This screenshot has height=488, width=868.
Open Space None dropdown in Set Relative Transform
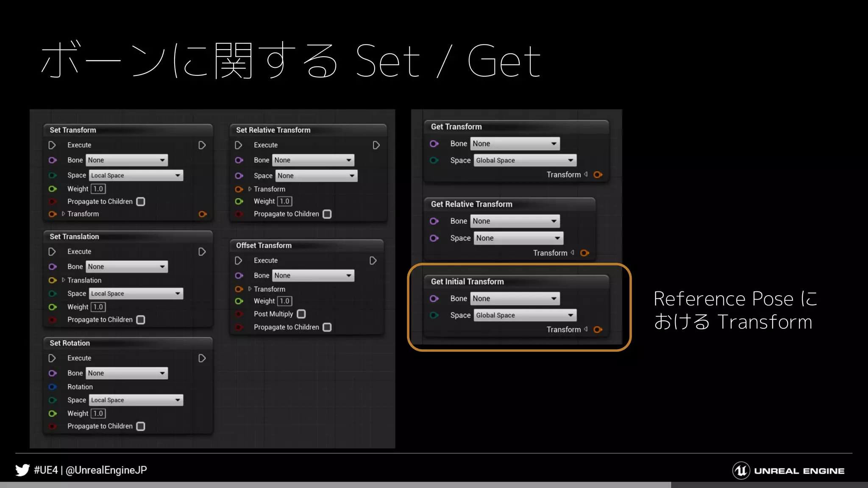click(x=317, y=176)
